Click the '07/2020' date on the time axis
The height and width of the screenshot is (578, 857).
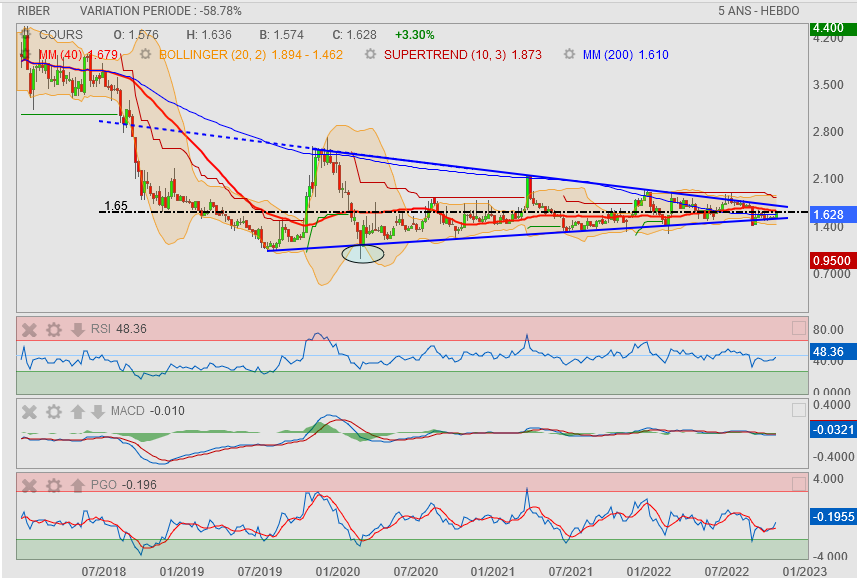pyautogui.click(x=416, y=571)
